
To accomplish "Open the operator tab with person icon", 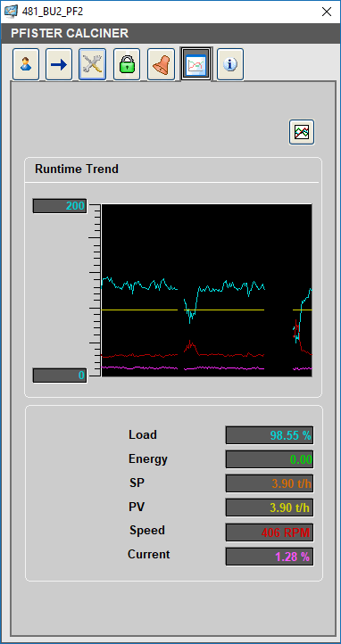I will coord(26,64).
